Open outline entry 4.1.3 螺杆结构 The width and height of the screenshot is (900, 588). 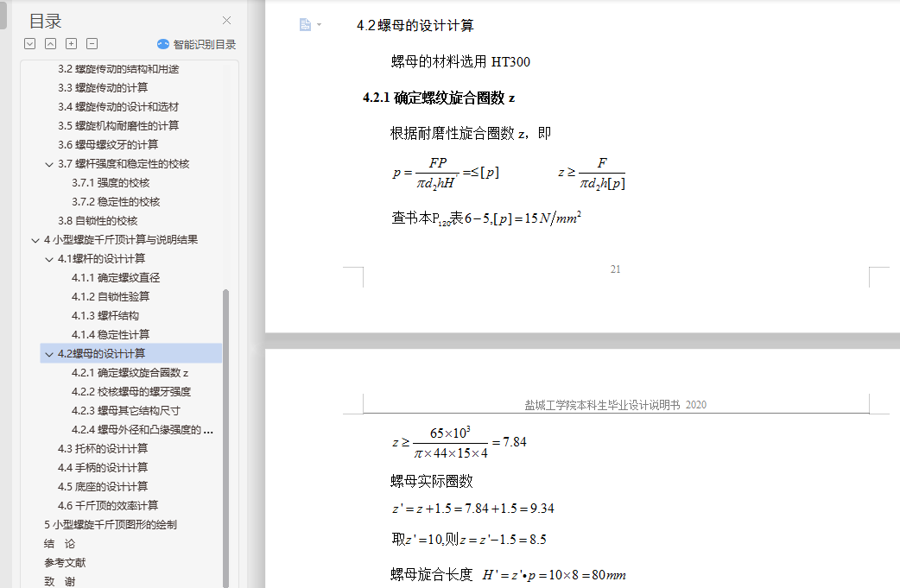coord(105,315)
